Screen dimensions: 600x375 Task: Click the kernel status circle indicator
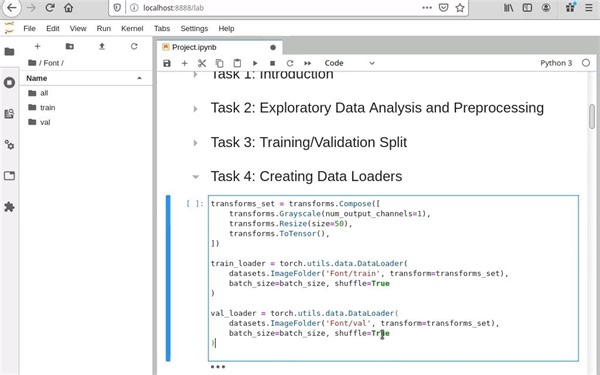(586, 63)
